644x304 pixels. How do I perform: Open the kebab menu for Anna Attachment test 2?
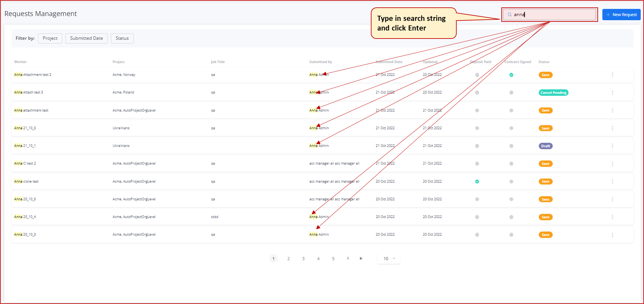point(613,74)
